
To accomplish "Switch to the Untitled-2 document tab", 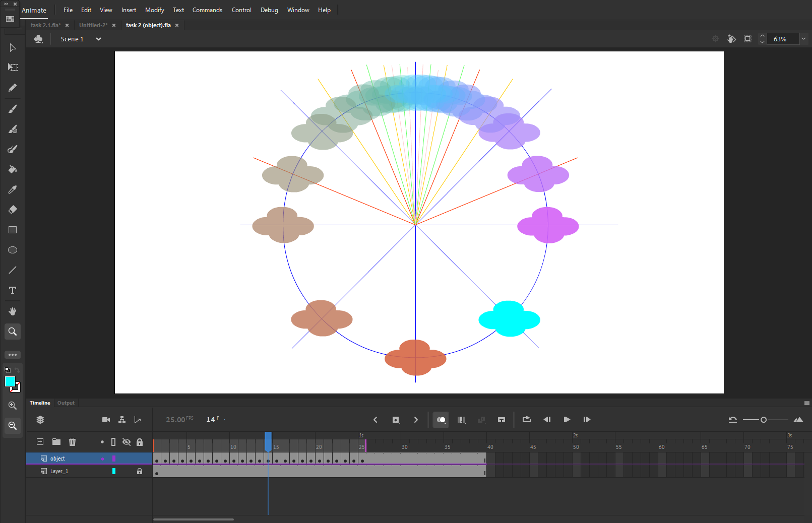I will click(93, 25).
